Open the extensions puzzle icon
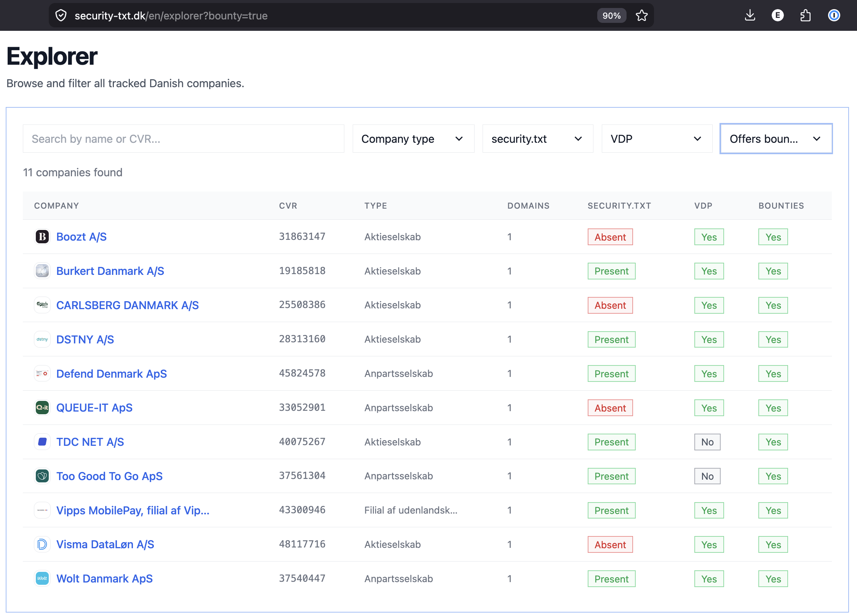This screenshot has width=857, height=616. tap(806, 16)
